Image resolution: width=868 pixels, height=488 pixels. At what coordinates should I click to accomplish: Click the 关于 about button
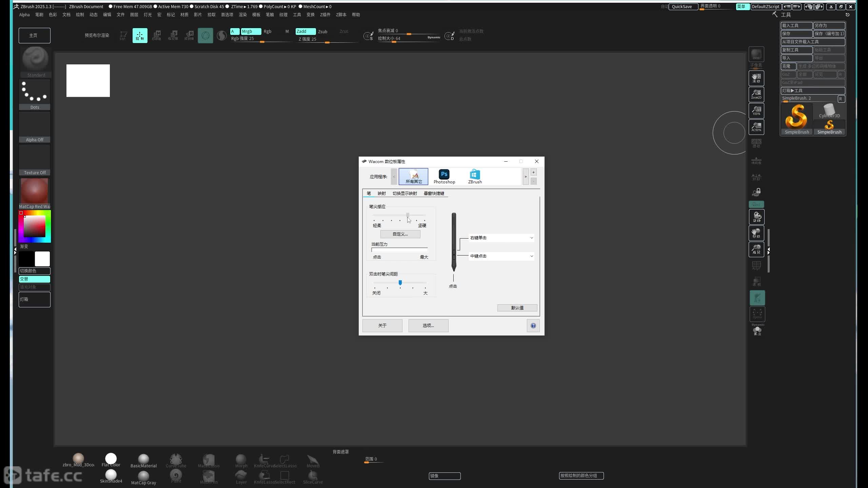pos(382,326)
